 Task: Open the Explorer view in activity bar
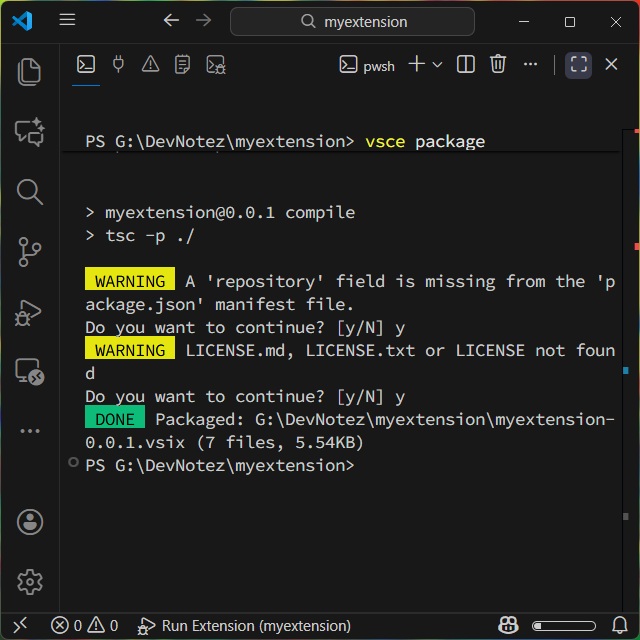coord(30,71)
